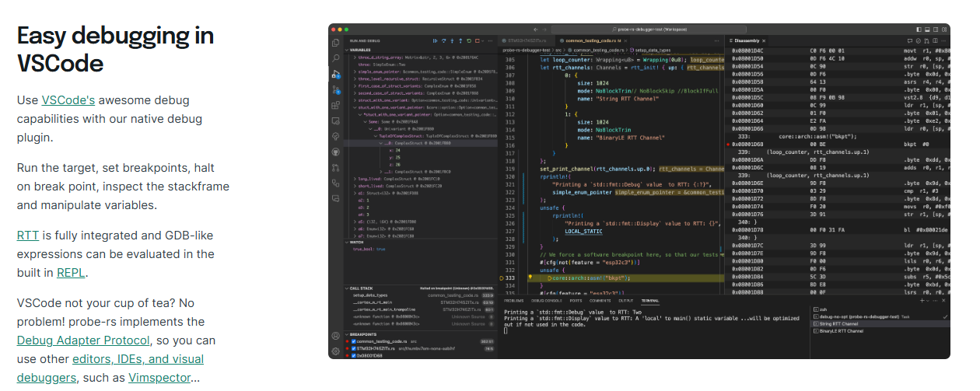980x391 pixels.
Task: Click the Step Out debug button
Action: (x=460, y=40)
